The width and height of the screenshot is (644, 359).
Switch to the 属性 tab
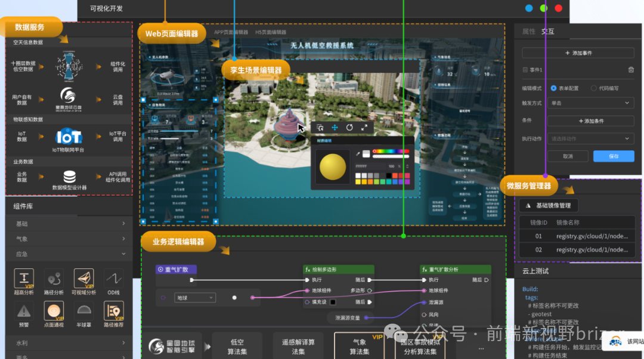[528, 32]
